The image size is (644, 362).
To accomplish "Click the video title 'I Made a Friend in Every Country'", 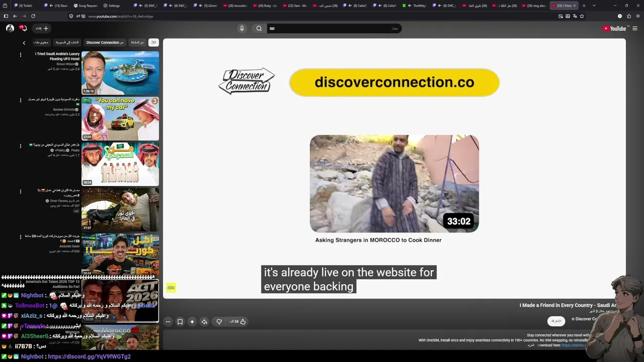I will 568,305.
